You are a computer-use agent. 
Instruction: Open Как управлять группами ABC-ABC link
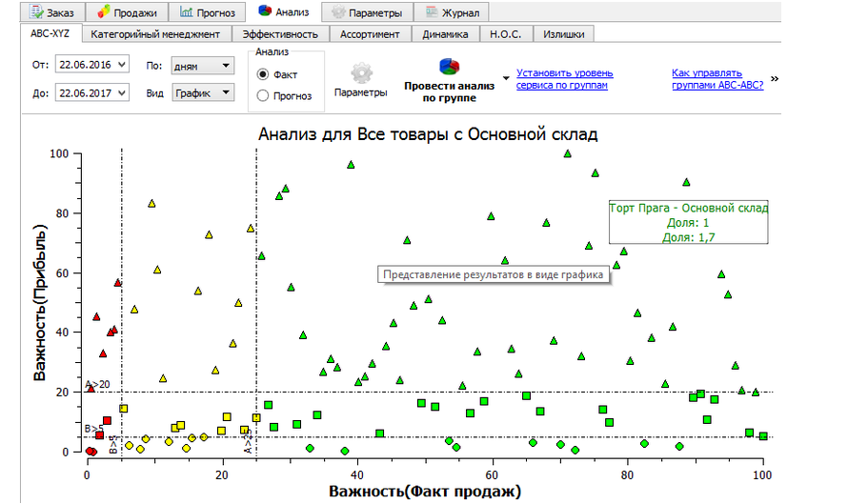[717, 79]
